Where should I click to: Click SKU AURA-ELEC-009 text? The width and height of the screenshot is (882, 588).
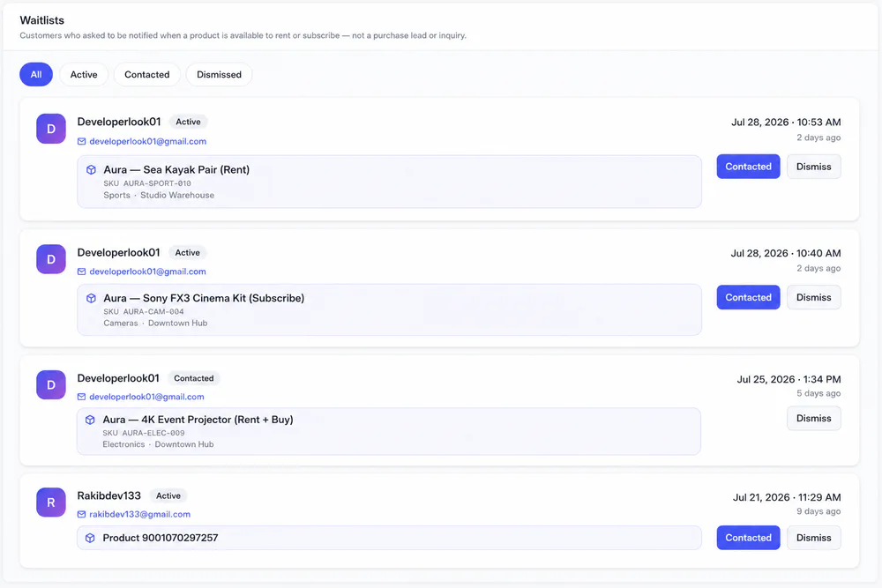point(144,433)
